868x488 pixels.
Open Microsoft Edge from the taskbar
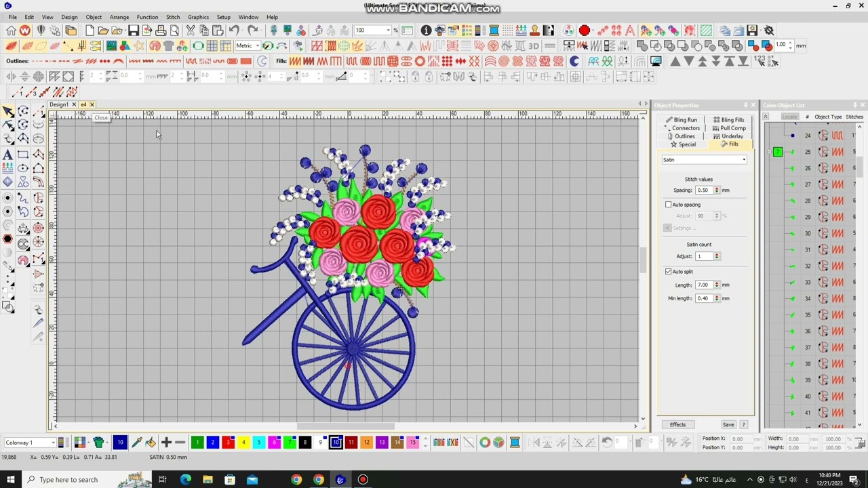[186, 480]
